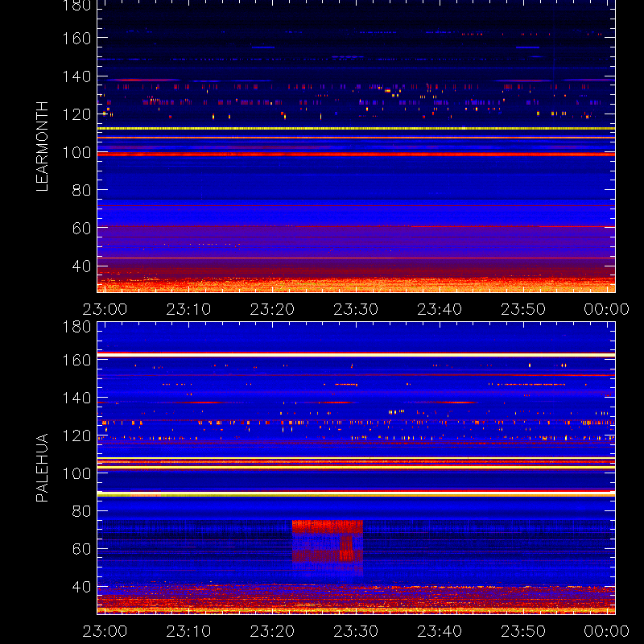Click the 00:00 time label under the Palehua plot
644x644 pixels.
(x=607, y=631)
